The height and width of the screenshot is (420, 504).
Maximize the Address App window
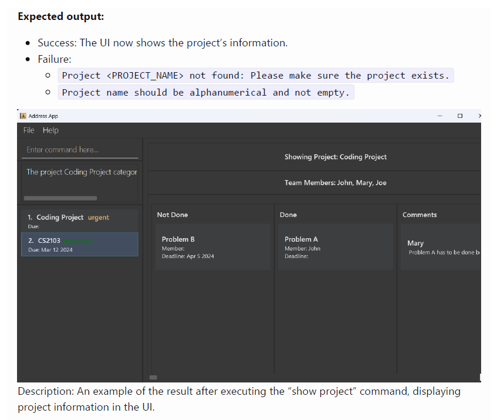click(460, 116)
